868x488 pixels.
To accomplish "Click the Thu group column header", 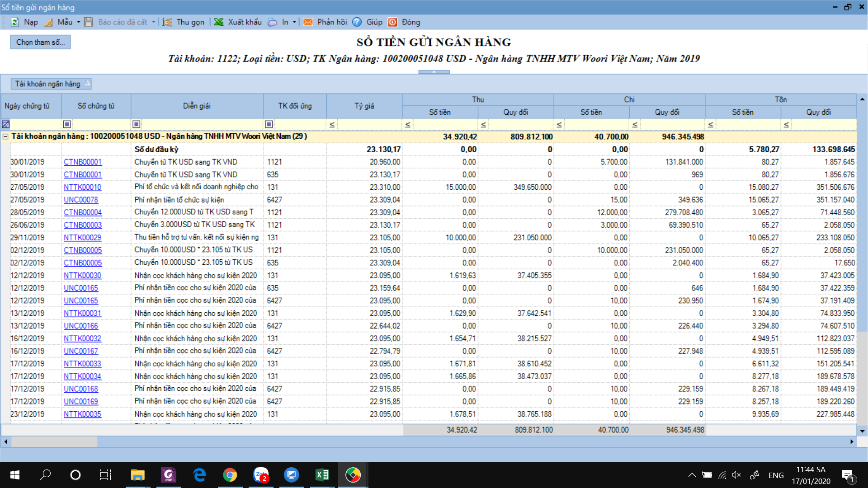I will [478, 99].
